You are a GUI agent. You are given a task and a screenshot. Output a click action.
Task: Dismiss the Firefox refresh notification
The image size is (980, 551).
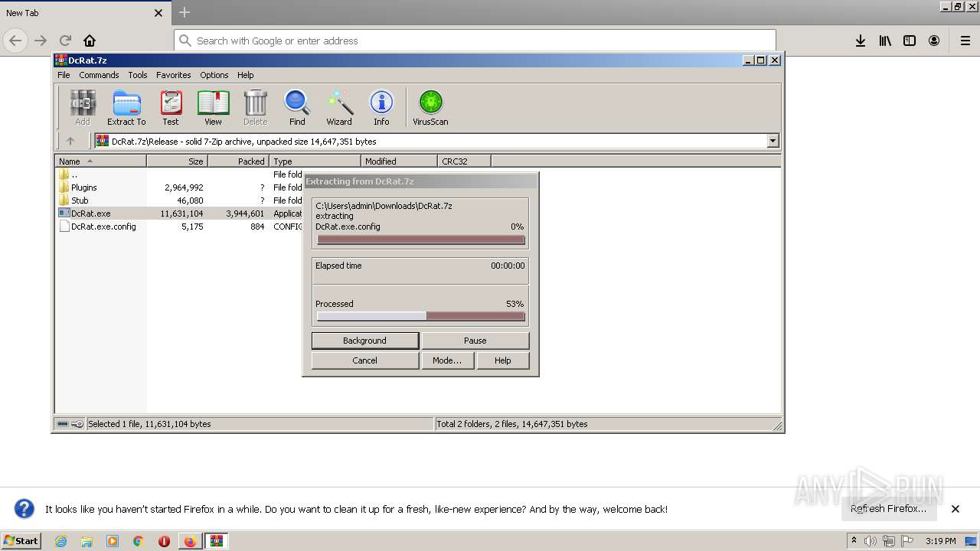pos(955,509)
